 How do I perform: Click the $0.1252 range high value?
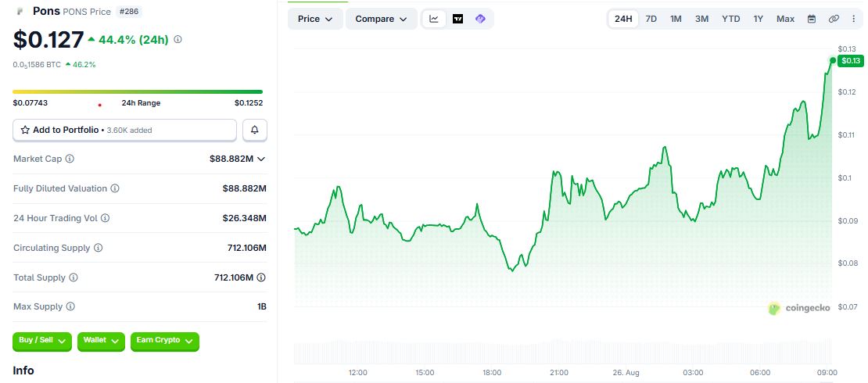click(x=249, y=103)
